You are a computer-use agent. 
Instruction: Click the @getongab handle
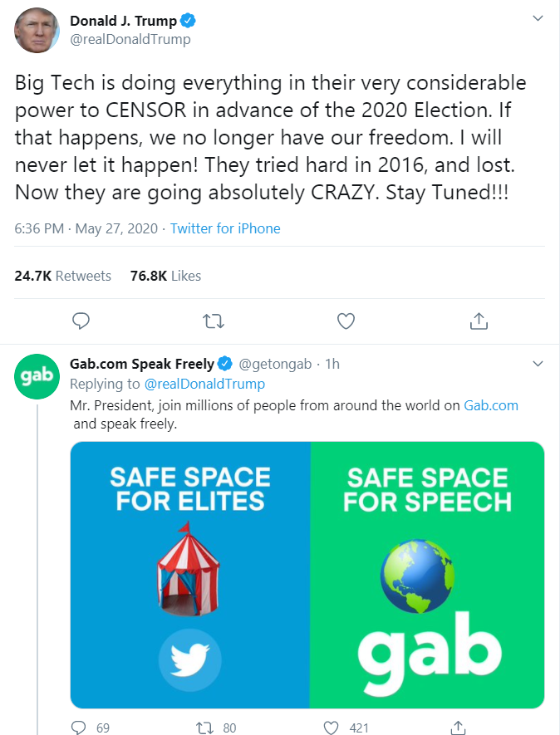(x=277, y=364)
